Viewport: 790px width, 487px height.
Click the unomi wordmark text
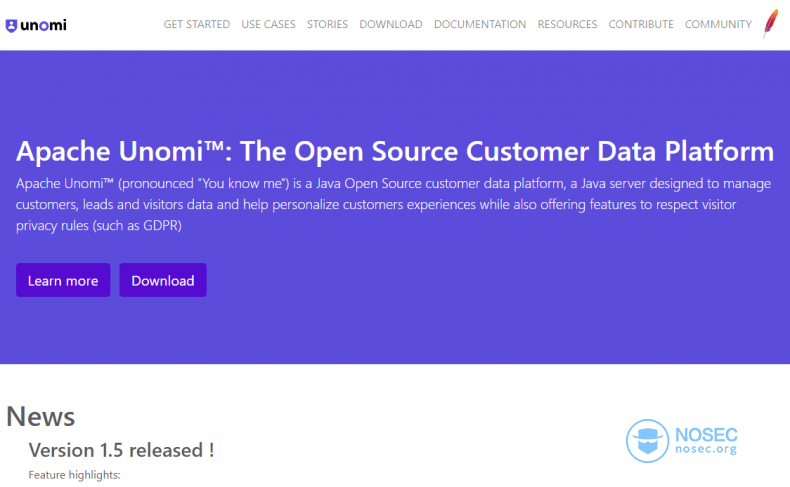43,25
